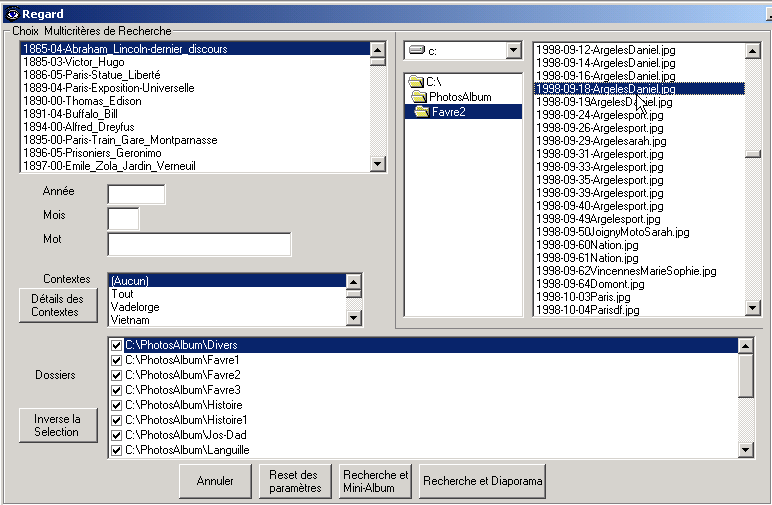772x505 pixels.
Task: Uncheck the C:\PhotosAlbum\Divers folder checkbox
Action: pyautogui.click(x=117, y=345)
